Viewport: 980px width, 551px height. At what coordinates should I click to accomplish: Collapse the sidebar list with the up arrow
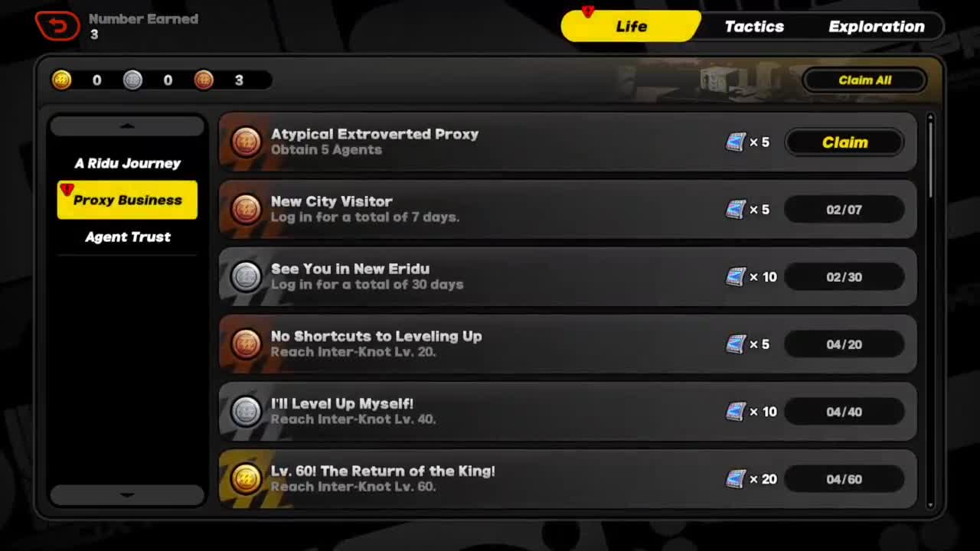127,126
